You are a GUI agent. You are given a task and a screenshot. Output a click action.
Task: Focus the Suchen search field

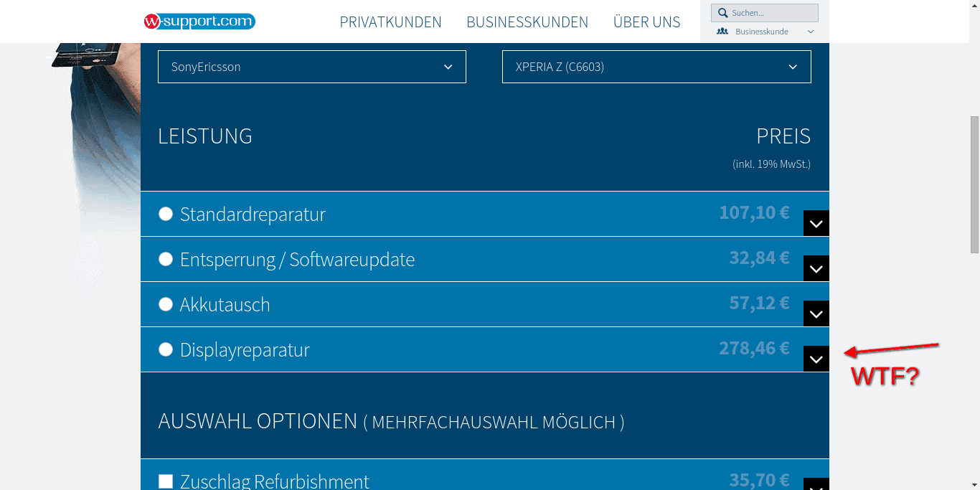(x=765, y=13)
